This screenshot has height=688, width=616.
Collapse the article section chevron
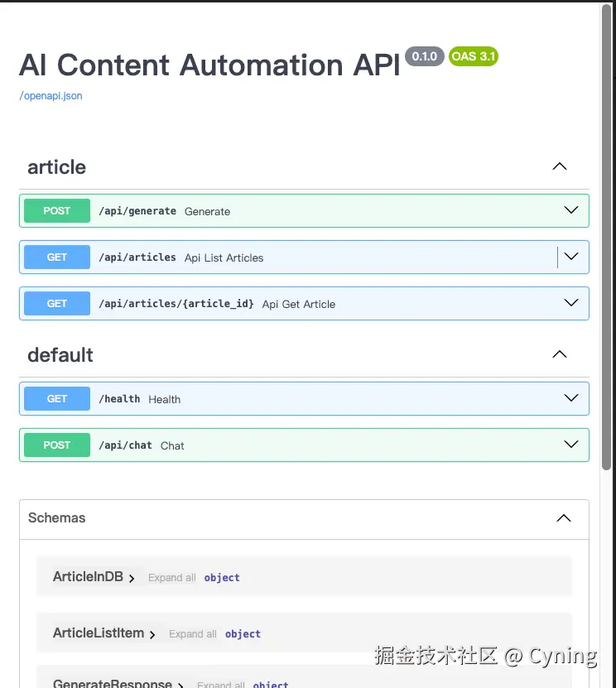point(560,166)
